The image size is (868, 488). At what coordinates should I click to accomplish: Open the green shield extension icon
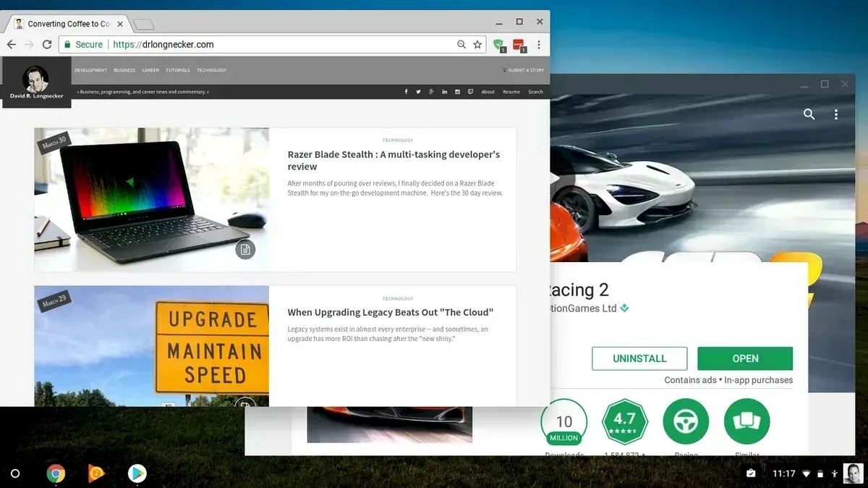click(498, 45)
